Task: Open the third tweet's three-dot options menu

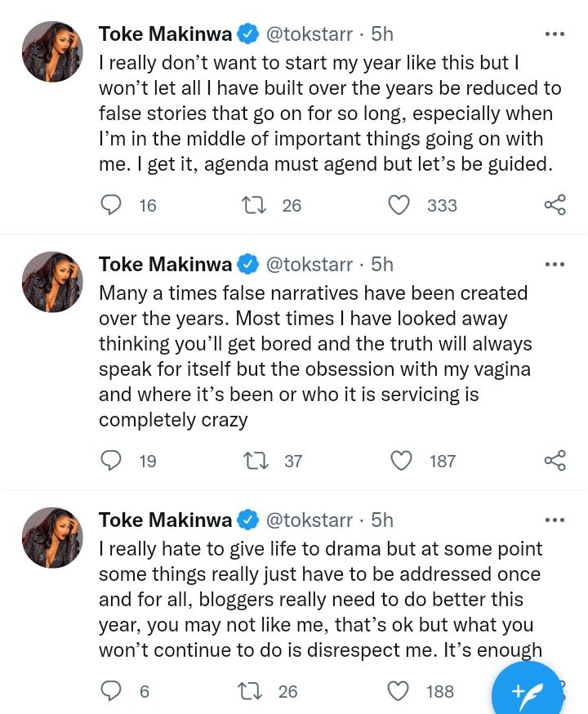Action: (x=555, y=520)
